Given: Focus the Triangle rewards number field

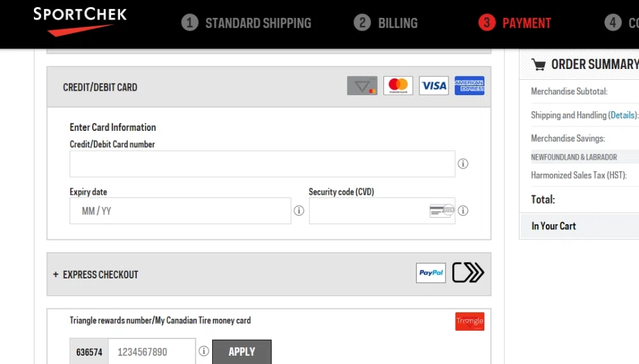Looking at the screenshot, I should [152, 351].
